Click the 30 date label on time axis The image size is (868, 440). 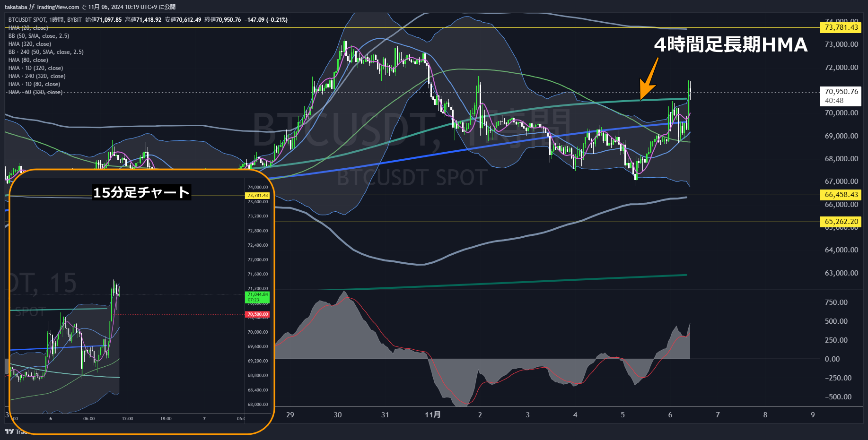pos(338,415)
